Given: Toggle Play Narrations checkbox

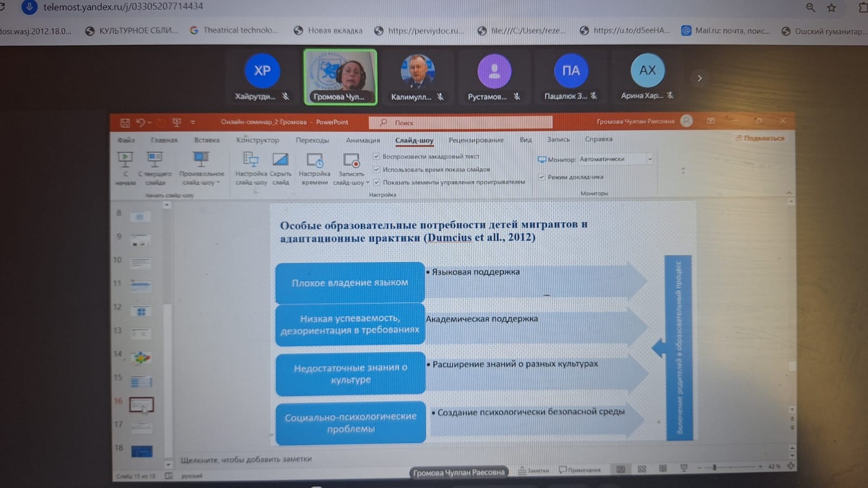Looking at the screenshot, I should pyautogui.click(x=376, y=157).
